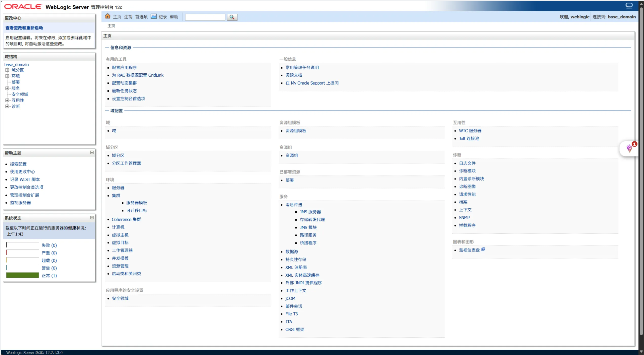
Task: Open the lightbulb assistant widget
Action: click(x=629, y=148)
